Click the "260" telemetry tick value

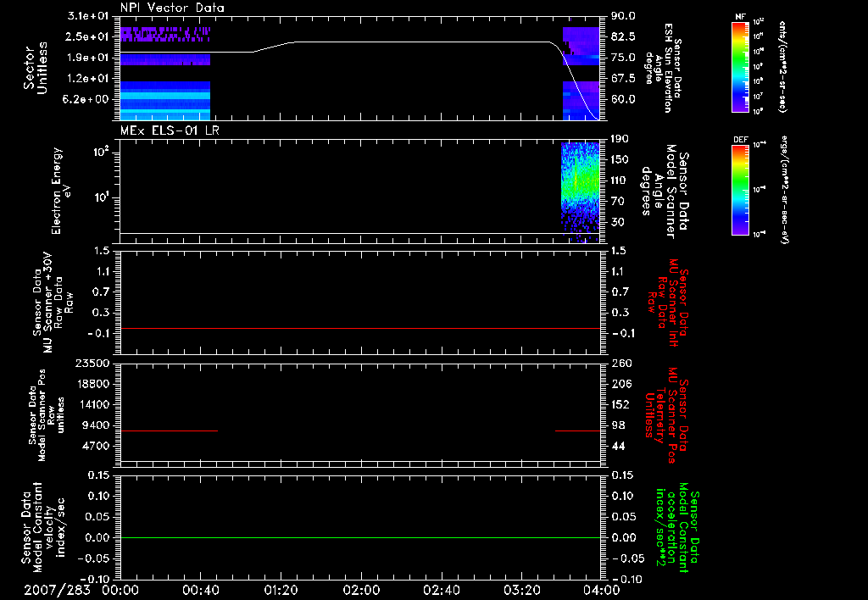(622, 363)
